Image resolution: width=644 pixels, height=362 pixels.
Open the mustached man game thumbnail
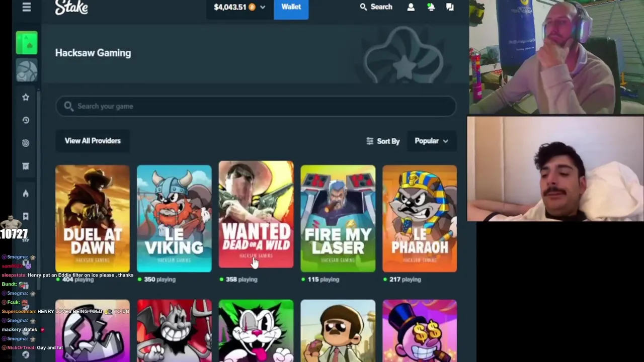(338, 331)
